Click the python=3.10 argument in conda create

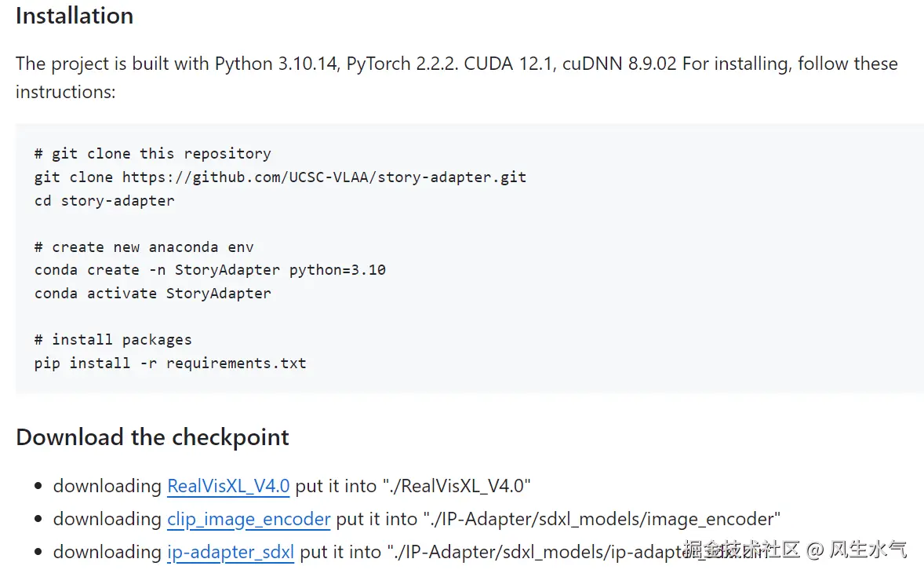pos(337,270)
